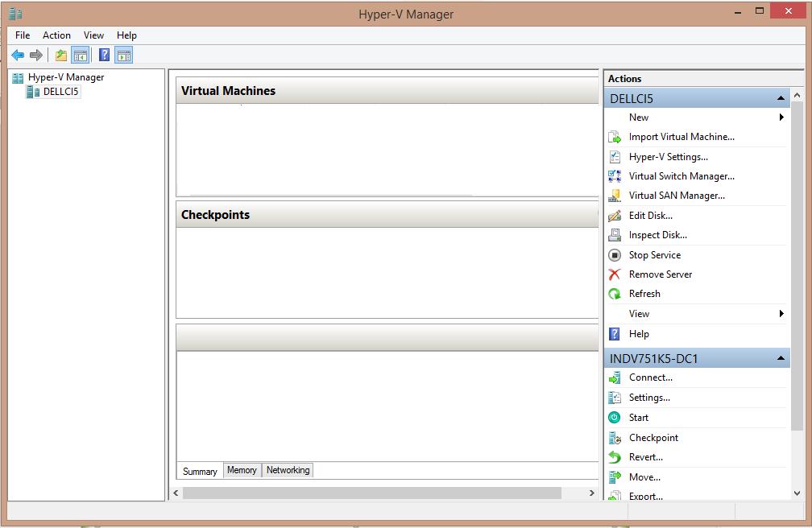Click the red X Remove Server icon

pos(614,274)
